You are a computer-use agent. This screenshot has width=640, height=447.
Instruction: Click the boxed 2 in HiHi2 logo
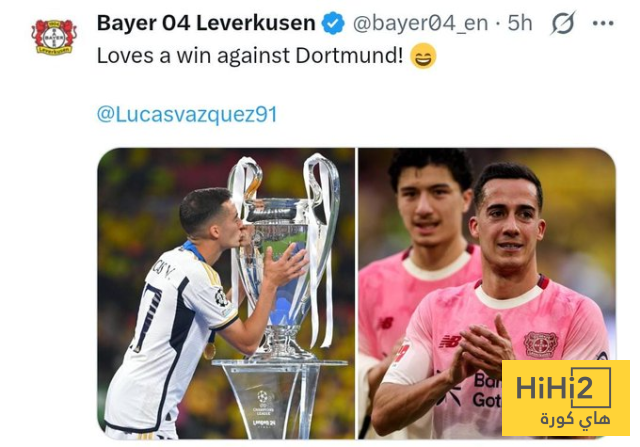pyautogui.click(x=591, y=388)
